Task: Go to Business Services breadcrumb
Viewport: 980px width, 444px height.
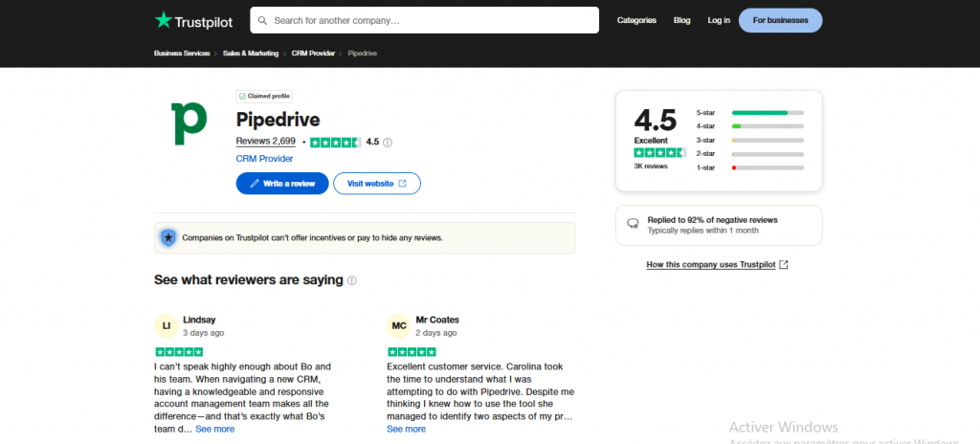Action: point(182,54)
